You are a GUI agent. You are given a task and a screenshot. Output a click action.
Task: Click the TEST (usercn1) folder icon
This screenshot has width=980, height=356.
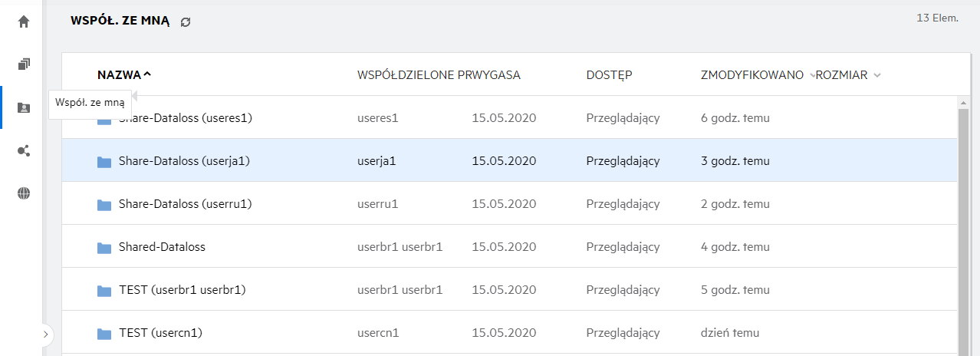[x=104, y=334]
